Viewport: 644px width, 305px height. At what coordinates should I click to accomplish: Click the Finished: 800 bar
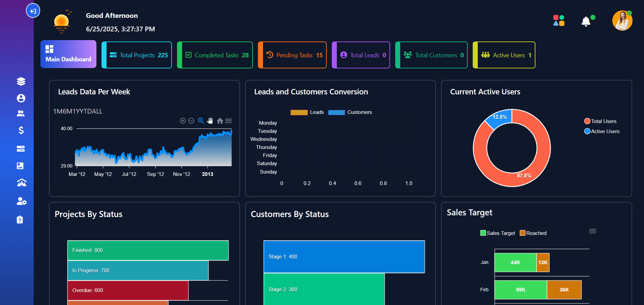click(148, 250)
